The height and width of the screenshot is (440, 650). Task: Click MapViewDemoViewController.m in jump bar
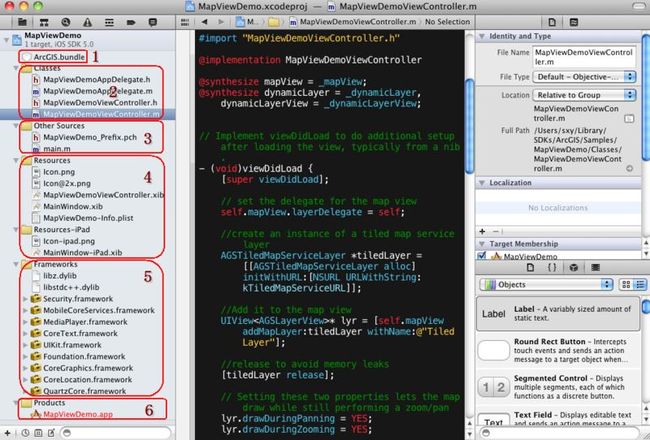(353, 22)
